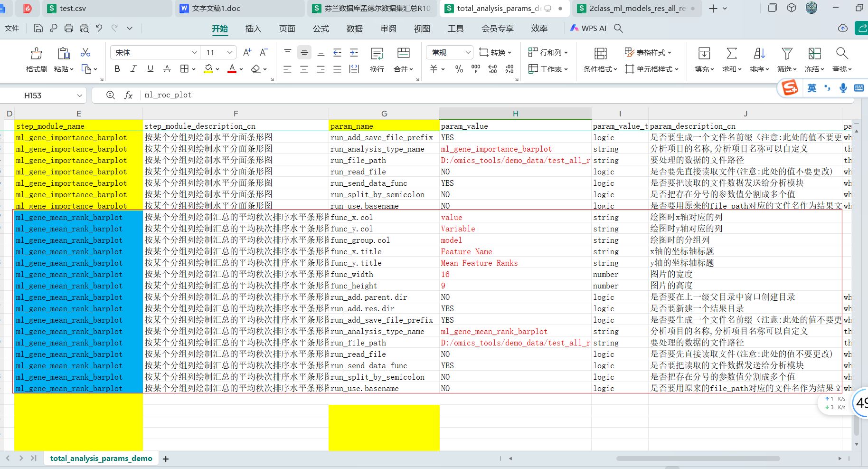Increase decimal places icon
This screenshot has width=868, height=469.
pos(492,69)
